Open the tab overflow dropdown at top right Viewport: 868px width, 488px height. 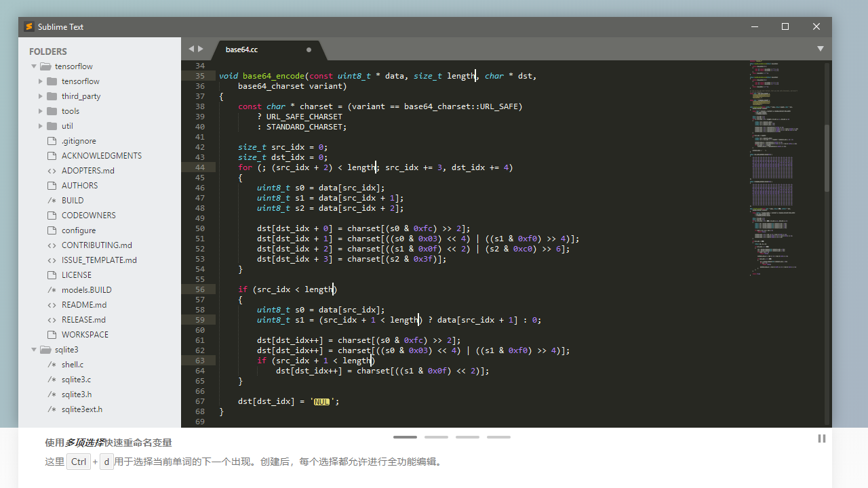(821, 49)
